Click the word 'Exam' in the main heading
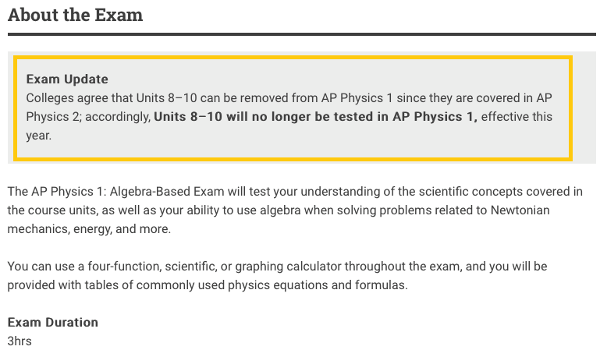Screen dimensions: 600x364 tap(119, 15)
